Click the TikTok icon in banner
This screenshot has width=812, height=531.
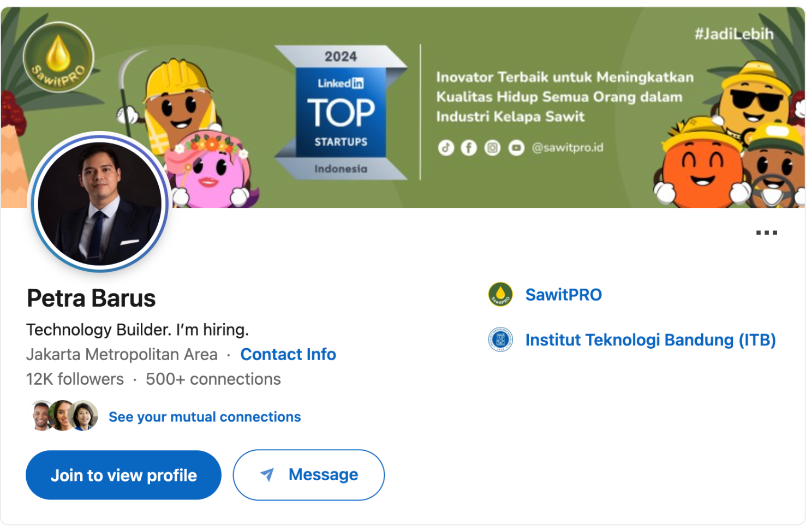[446, 148]
